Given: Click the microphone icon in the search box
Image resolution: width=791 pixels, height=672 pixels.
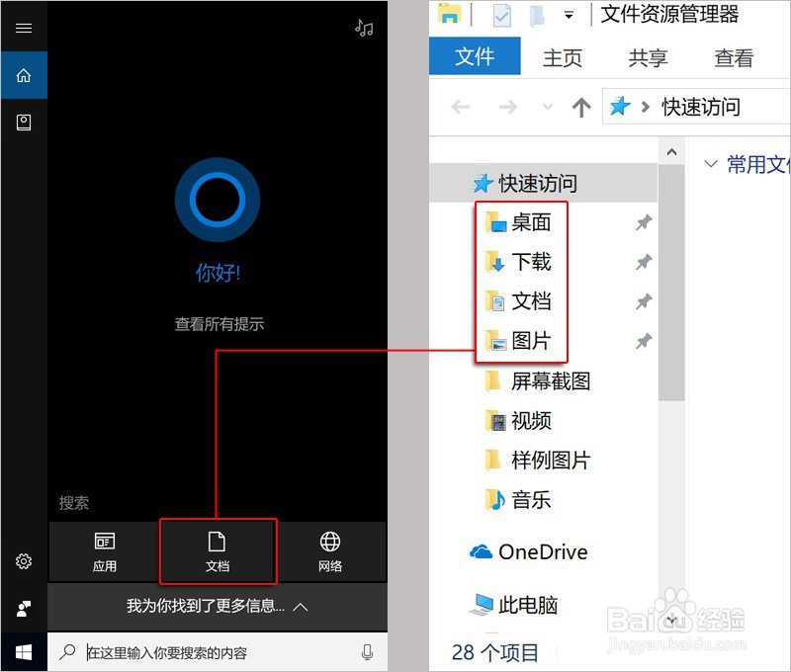Looking at the screenshot, I should (367, 652).
